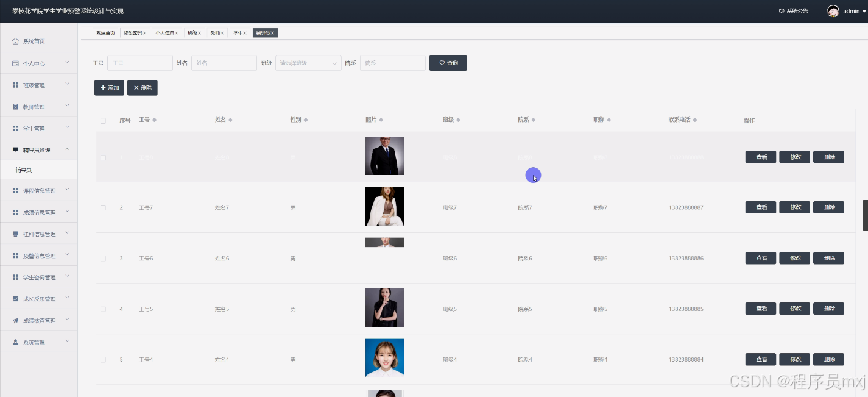Click the 个人中心 sidebar icon
The image size is (868, 397).
point(13,63)
